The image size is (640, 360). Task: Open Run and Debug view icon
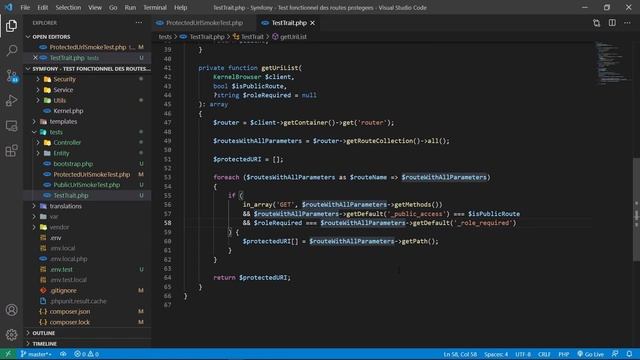(x=11, y=100)
